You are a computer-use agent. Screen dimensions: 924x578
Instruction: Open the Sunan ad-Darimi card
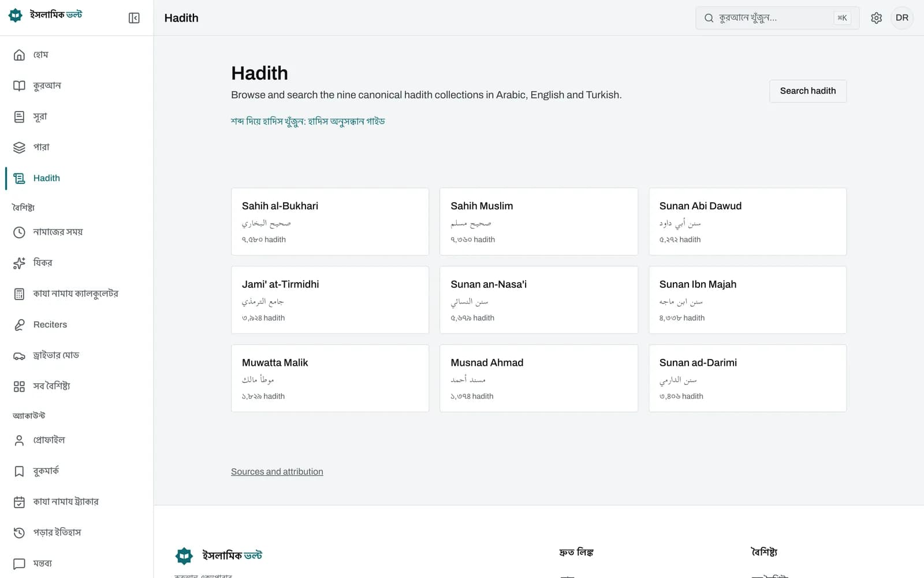(747, 378)
